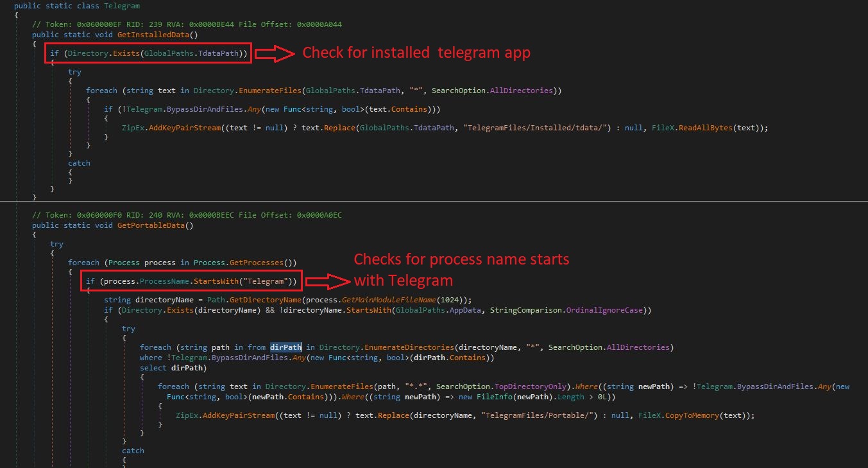Click Process.GetProcesses in the foreach loop
Image resolution: width=868 pixels, height=468 pixels.
238,263
